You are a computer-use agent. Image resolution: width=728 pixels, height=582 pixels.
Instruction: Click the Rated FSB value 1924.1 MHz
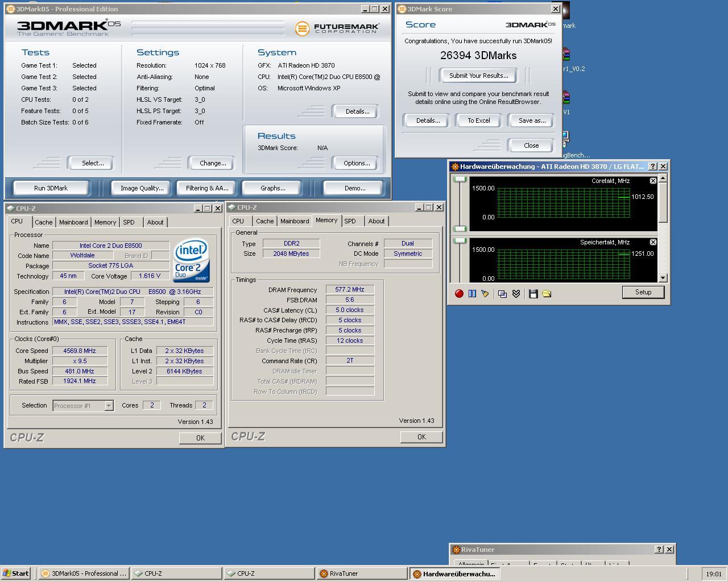pyautogui.click(x=80, y=381)
